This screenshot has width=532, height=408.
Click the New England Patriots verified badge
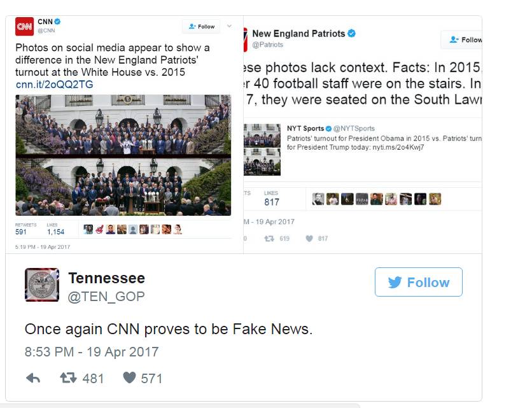point(351,33)
